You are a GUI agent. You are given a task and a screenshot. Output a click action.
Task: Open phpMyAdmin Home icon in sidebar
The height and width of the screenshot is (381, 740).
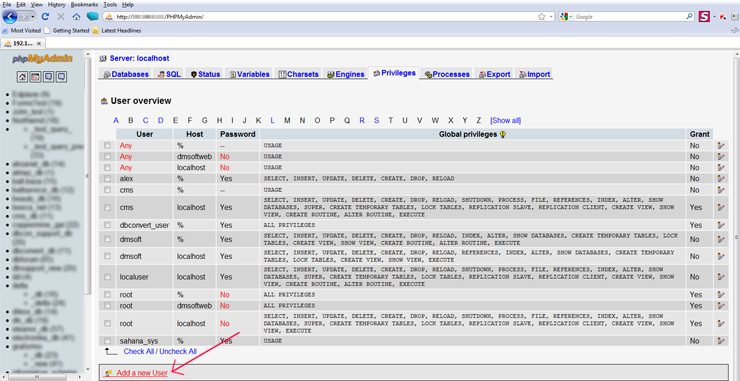coord(22,76)
